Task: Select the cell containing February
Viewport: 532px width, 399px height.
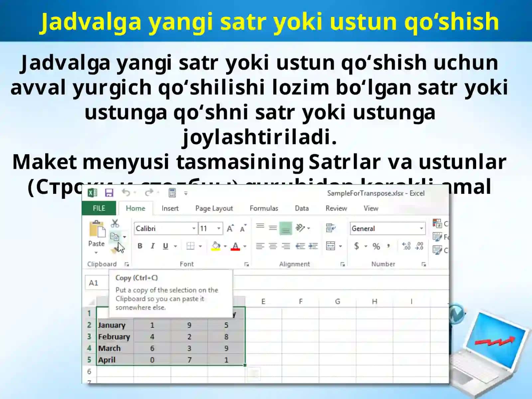Action: point(115,336)
